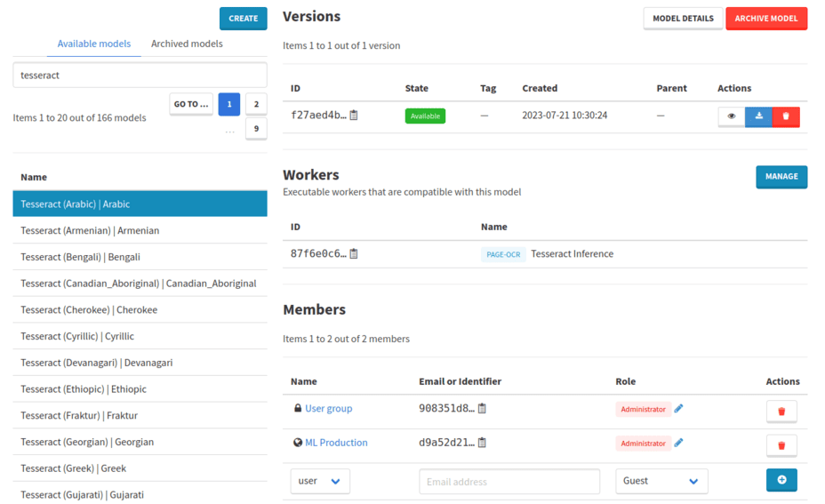The image size is (825, 504).
Task: Select Tesseract (Greek) model
Action: coord(140,468)
